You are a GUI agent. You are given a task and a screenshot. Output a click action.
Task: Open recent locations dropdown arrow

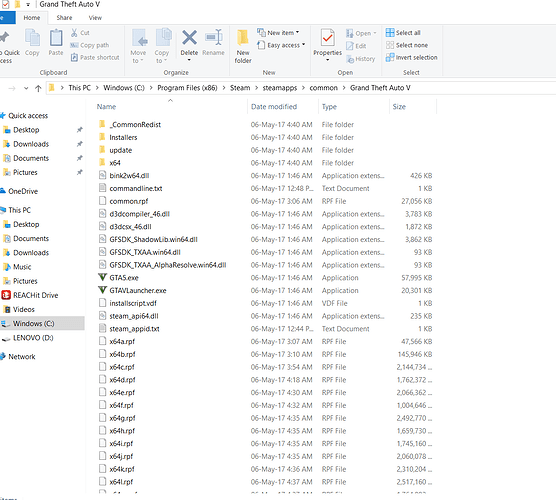26,88
